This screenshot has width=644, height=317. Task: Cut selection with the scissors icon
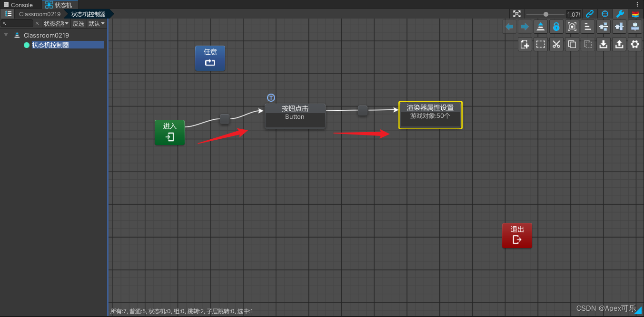[x=556, y=45]
